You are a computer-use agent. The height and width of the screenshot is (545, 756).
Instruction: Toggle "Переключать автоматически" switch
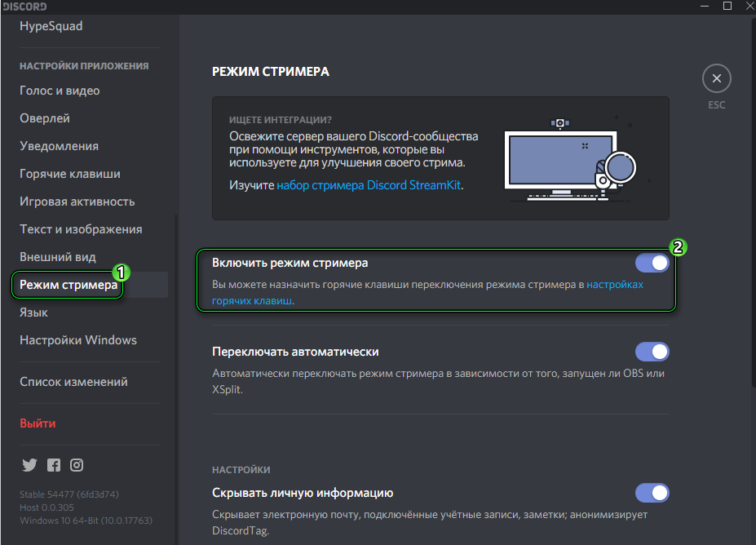652,352
